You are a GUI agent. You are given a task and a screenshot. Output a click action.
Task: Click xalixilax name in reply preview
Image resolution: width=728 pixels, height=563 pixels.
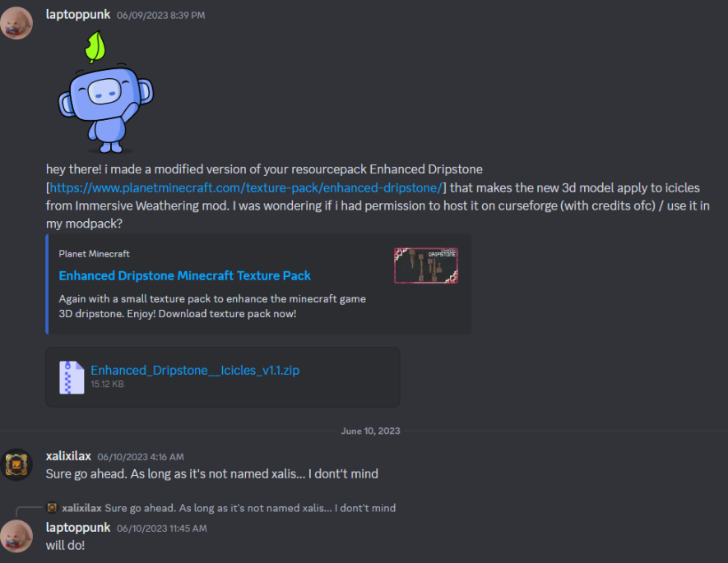pos(81,508)
